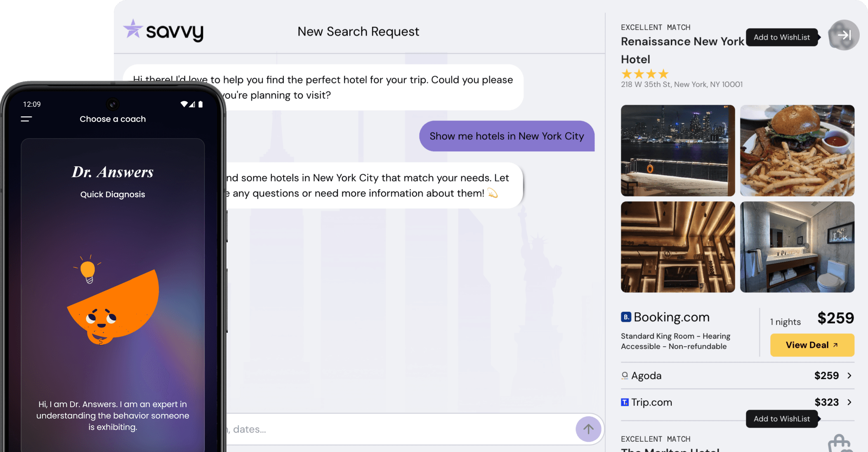Select the New Search Request tab

(x=358, y=31)
